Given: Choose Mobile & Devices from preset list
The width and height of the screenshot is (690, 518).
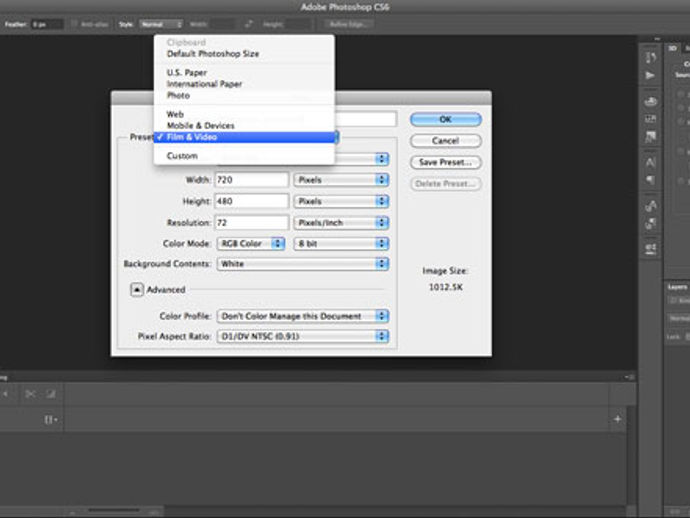Looking at the screenshot, I should (244, 125).
